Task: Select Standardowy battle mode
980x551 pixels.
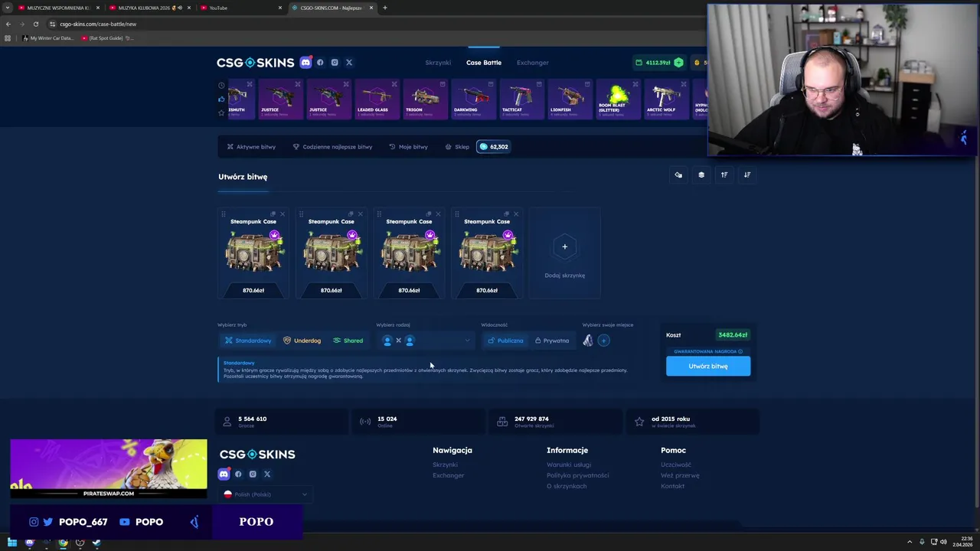Action: point(248,341)
